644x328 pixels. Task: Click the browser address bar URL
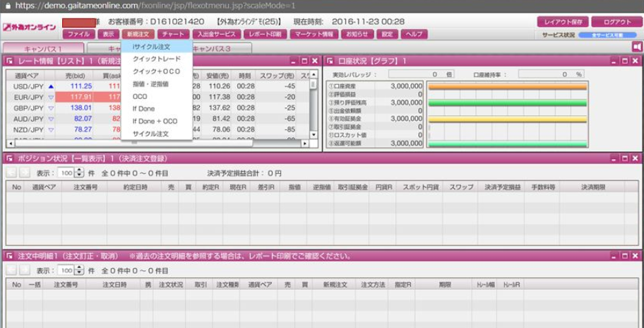155,6
